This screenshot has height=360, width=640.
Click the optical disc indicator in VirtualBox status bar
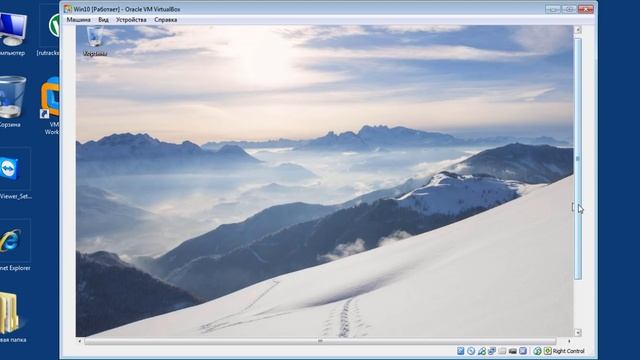471,351
